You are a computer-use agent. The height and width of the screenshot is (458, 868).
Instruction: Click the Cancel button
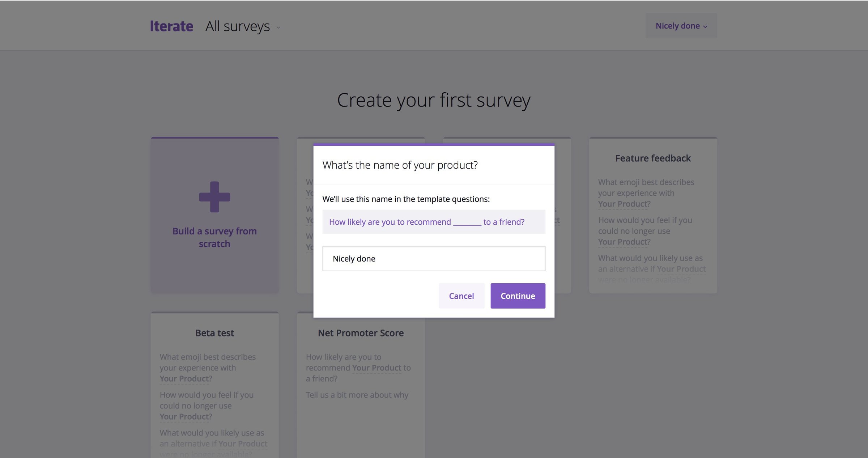[461, 296]
